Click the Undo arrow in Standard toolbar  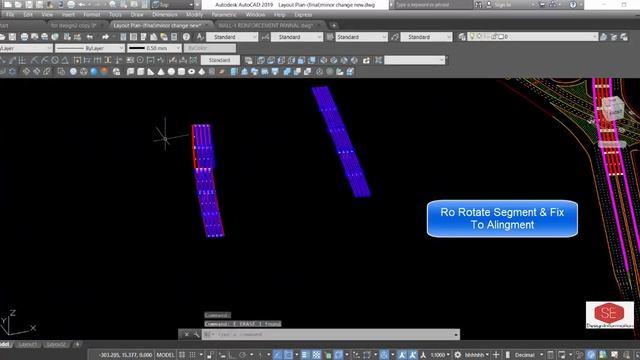pos(89,37)
